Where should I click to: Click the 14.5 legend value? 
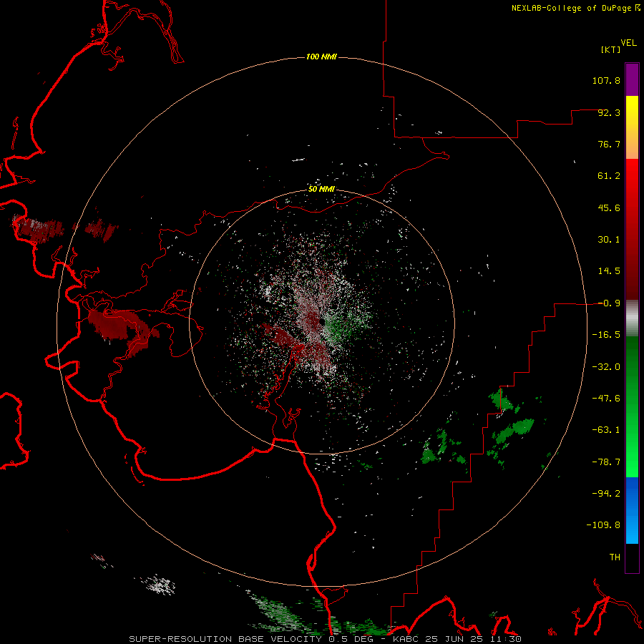[x=609, y=271]
